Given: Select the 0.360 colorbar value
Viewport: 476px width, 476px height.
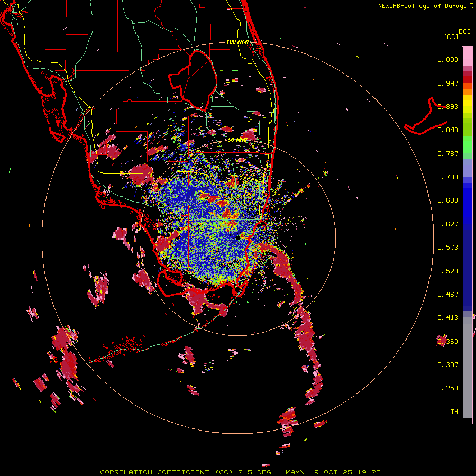Looking at the screenshot, I should pos(448,342).
